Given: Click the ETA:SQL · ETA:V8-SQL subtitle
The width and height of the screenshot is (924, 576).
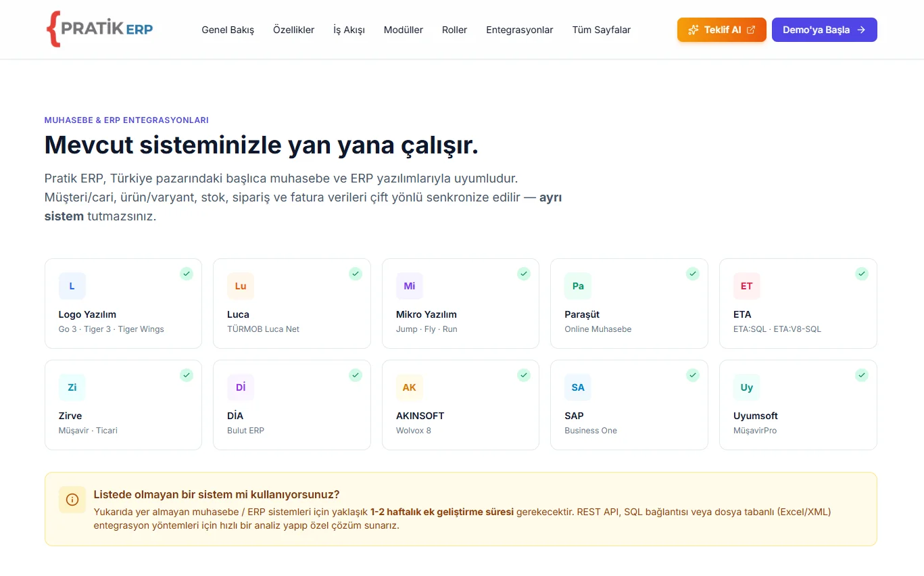Looking at the screenshot, I should tap(777, 329).
